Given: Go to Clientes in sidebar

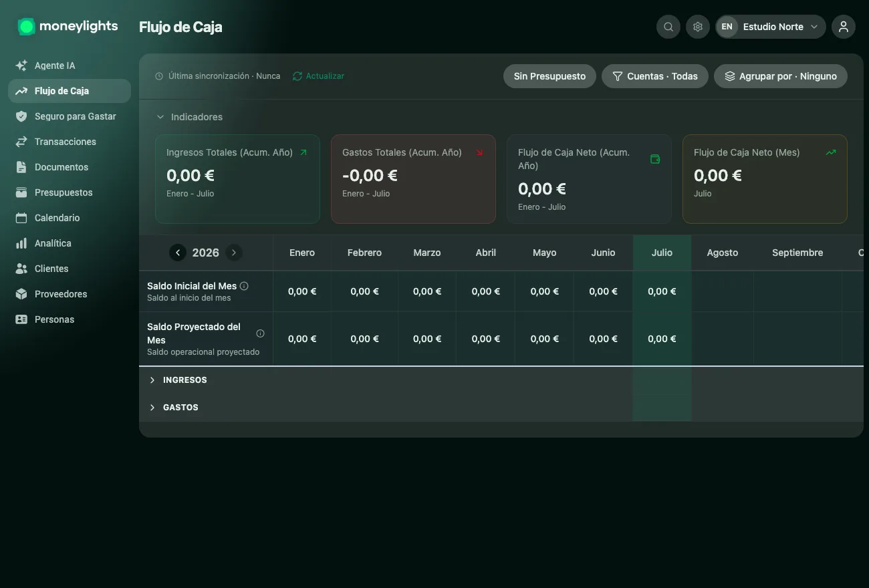Looking at the screenshot, I should pyautogui.click(x=70, y=269).
